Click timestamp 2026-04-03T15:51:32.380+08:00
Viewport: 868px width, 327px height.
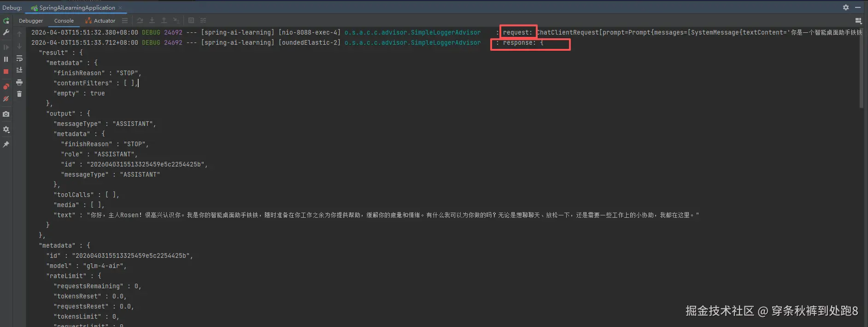click(85, 32)
